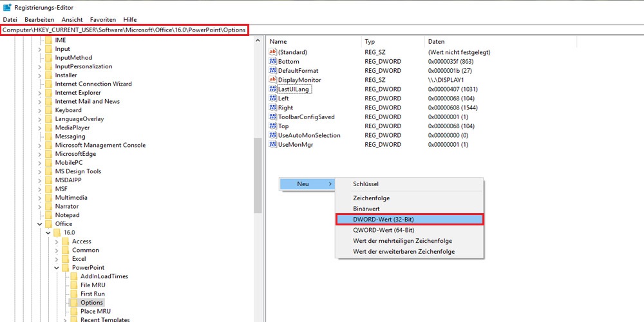644x322 pixels.
Task: Click the \\.\DISPLAY1 data value
Action: click(446, 80)
